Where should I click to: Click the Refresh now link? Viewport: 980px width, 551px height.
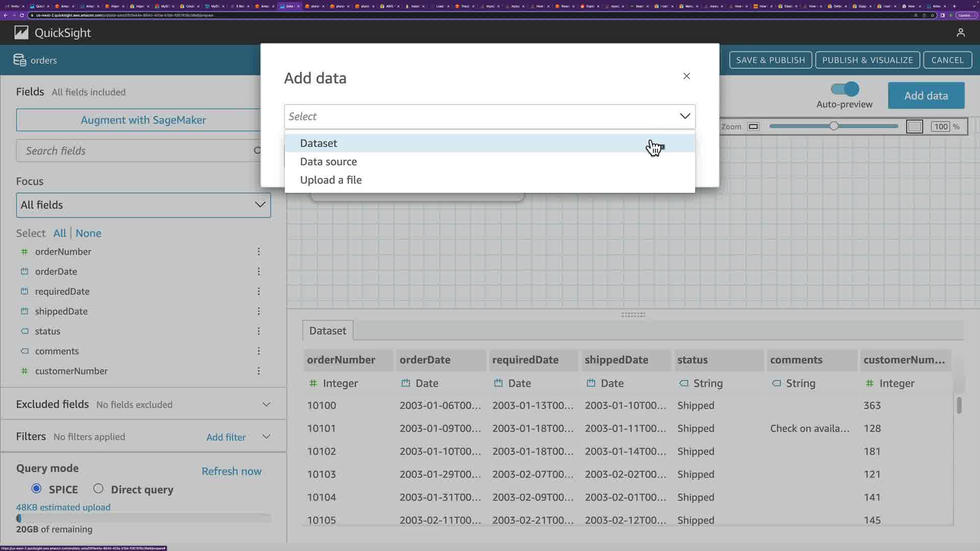[231, 471]
